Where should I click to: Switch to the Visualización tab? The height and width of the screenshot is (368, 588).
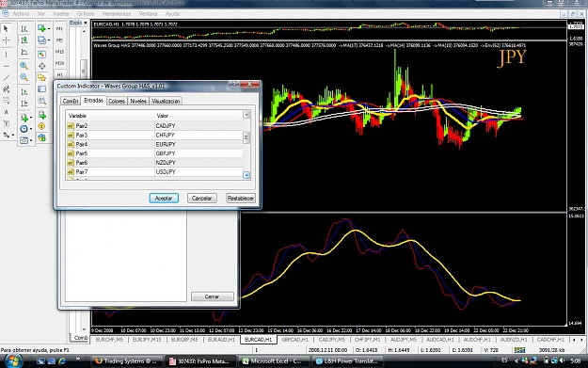pos(166,102)
